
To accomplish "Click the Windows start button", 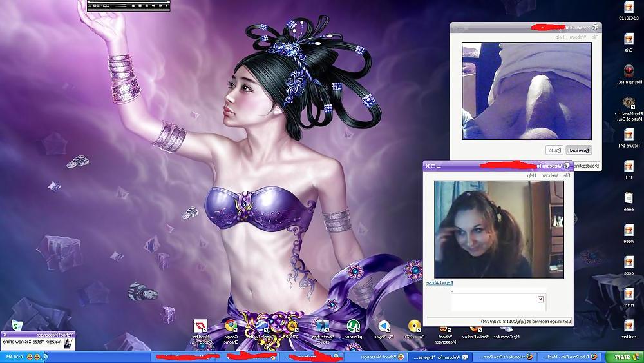I will pos(624,357).
